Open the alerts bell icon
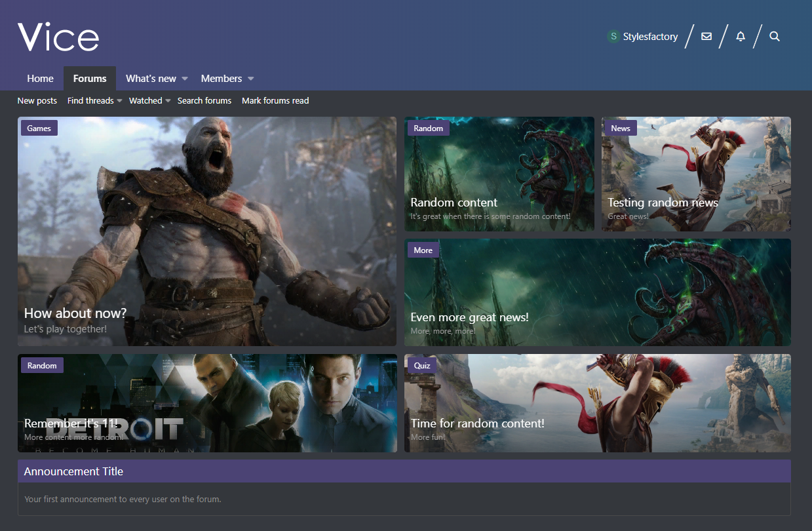Image resolution: width=812 pixels, height=531 pixels. coord(741,37)
